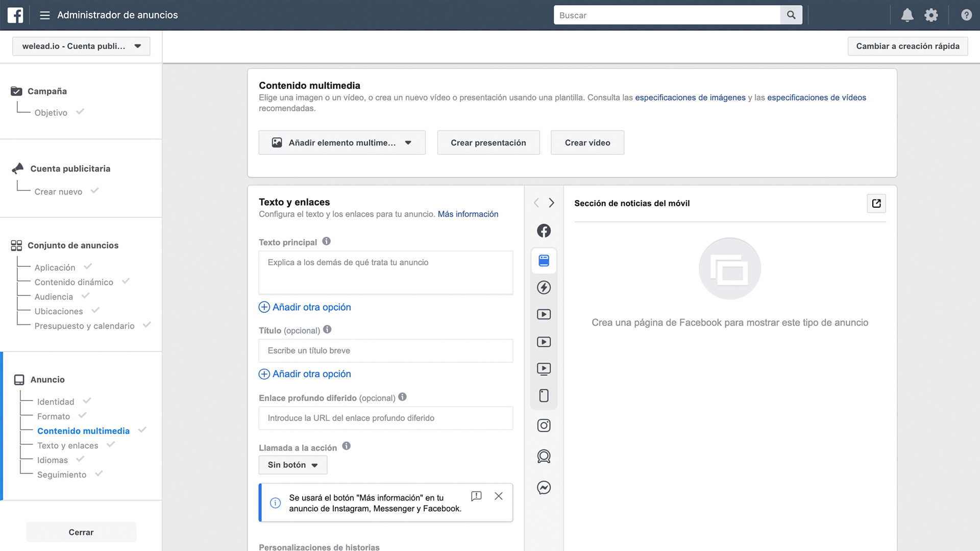The image size is (980, 551).
Task: Select the Instagram placement preview icon
Action: tap(544, 425)
